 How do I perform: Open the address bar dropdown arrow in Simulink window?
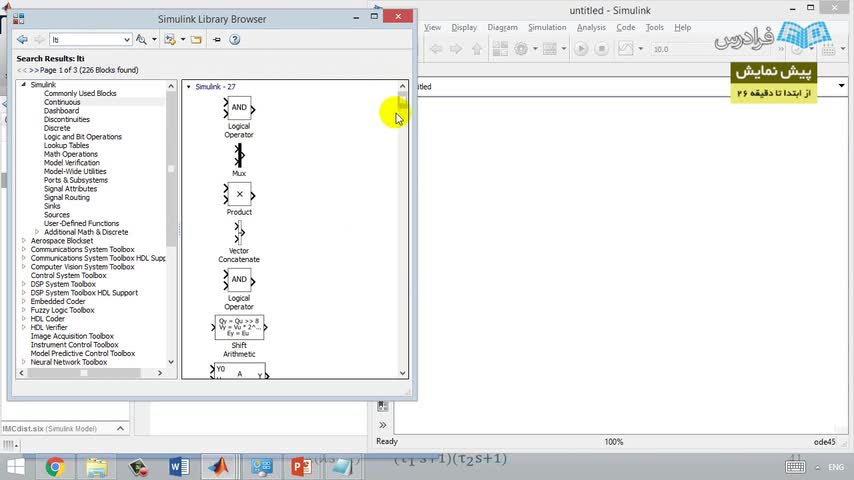click(x=841, y=86)
